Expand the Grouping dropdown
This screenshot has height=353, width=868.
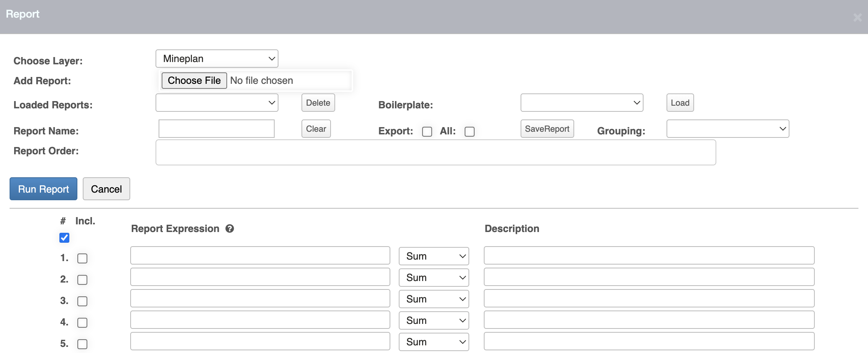(727, 129)
